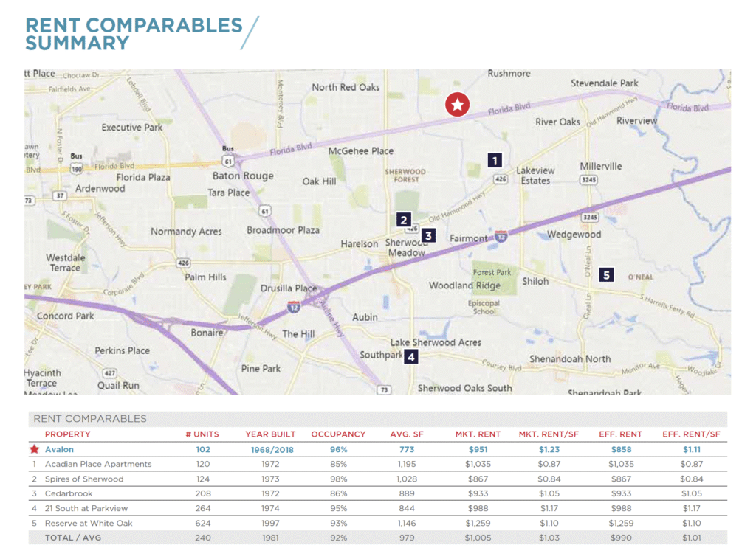Viewport: 756px width, 551px height.
Task: Click the MKT. RENT column header
Action: pyautogui.click(x=478, y=434)
